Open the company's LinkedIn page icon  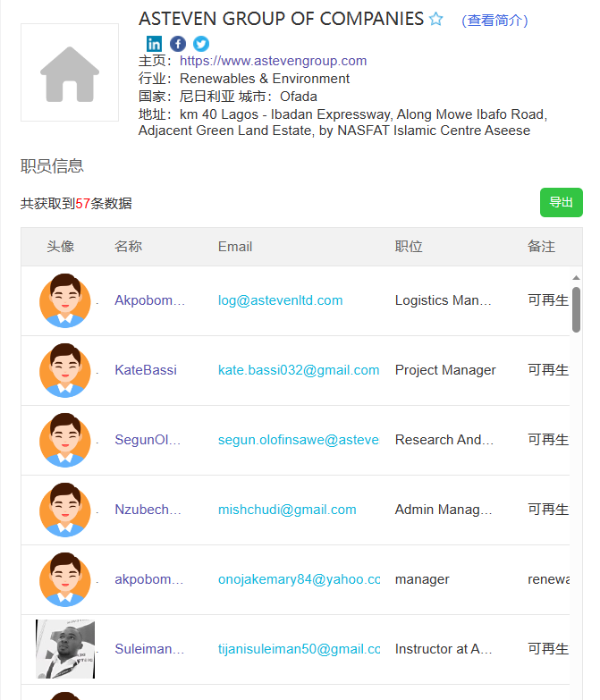click(154, 44)
